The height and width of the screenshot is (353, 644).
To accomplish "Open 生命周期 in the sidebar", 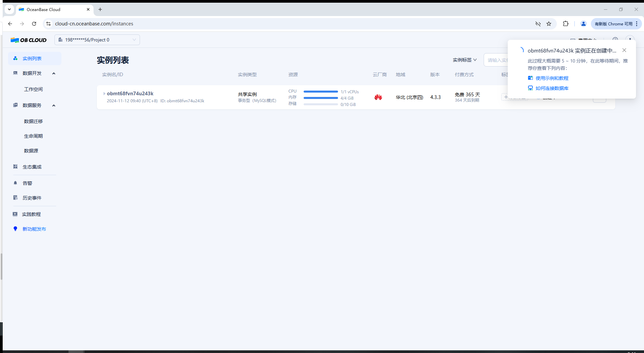I will (33, 136).
